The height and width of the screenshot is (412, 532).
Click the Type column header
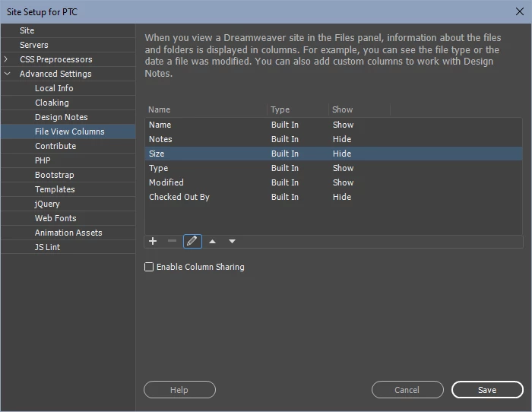[298, 109]
